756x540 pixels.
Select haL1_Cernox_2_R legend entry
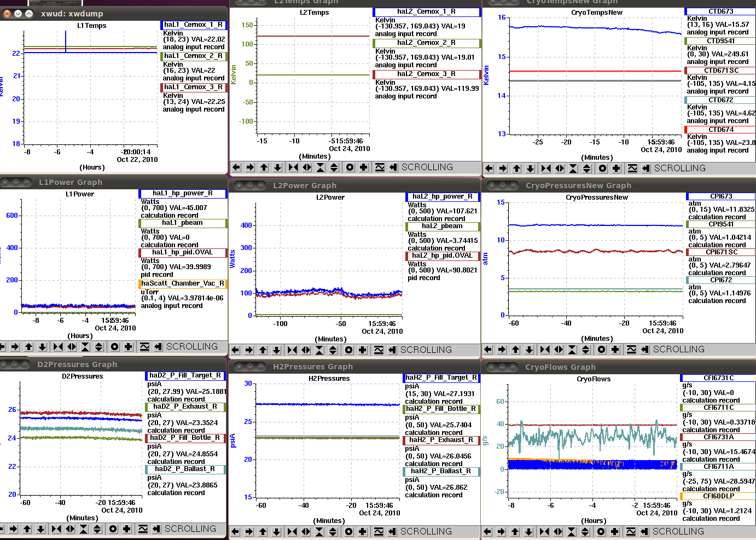point(193,56)
